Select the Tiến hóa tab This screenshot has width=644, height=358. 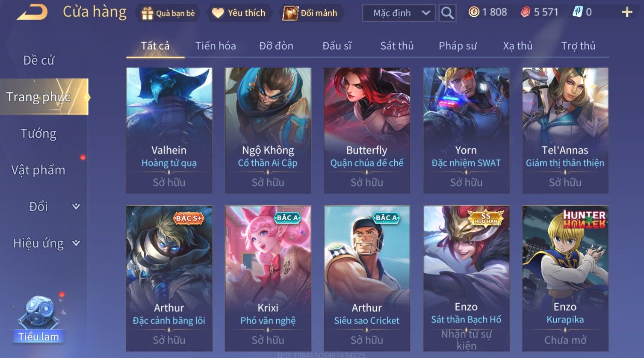[x=216, y=46]
